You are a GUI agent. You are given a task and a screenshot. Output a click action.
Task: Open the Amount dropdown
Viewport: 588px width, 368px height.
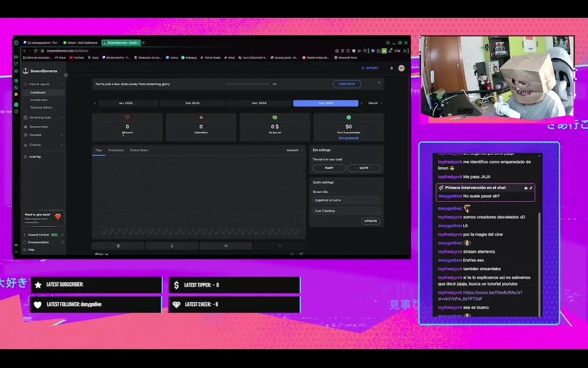tap(295, 150)
